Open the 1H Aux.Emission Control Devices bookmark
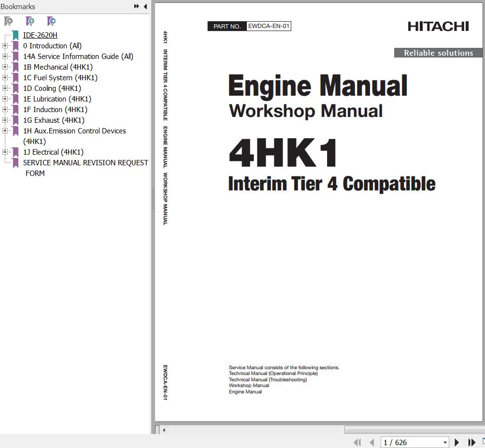The image size is (485, 448). click(x=74, y=136)
